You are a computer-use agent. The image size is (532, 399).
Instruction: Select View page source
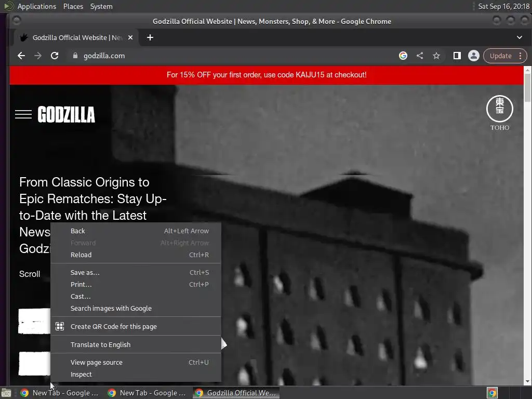pos(136,362)
